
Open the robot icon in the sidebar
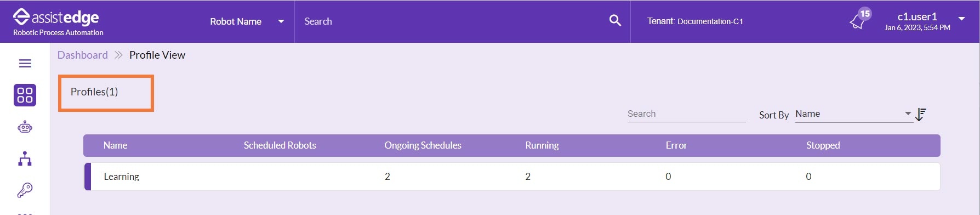pyautogui.click(x=25, y=127)
